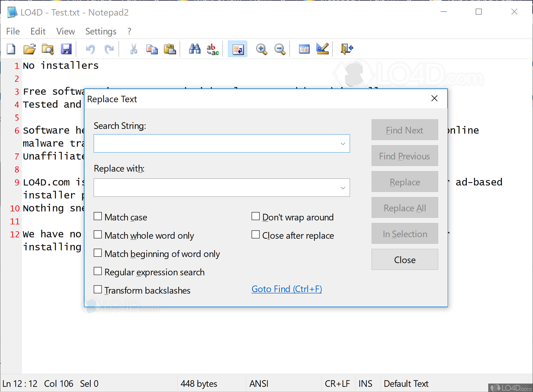This screenshot has width=533, height=392.
Task: Click line number 10 in the margin
Action: (15, 208)
